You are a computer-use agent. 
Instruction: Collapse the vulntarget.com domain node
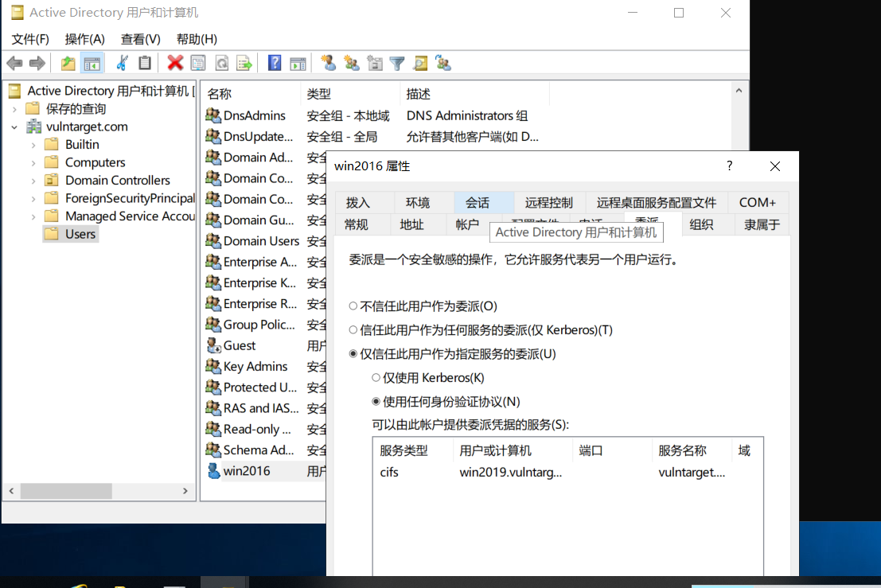[14, 127]
